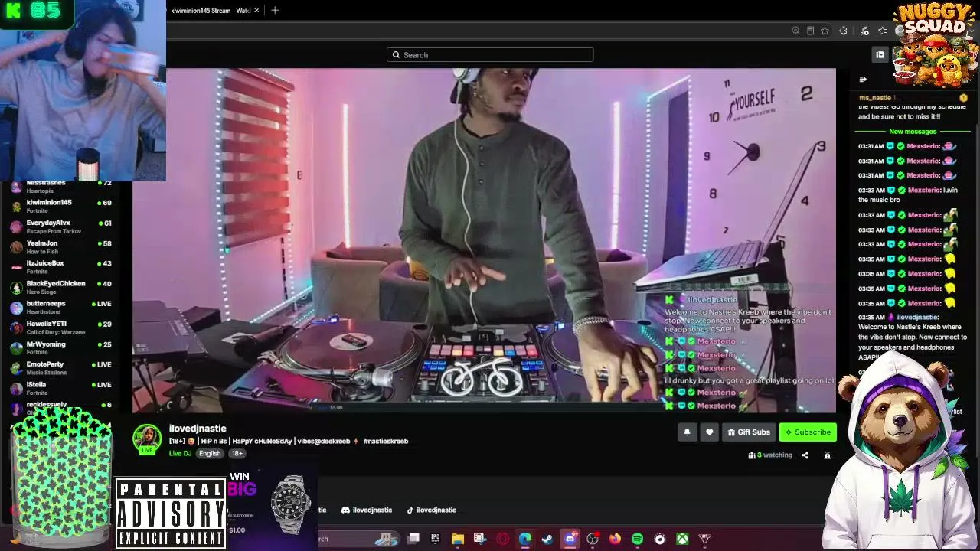Open File Explorer from the taskbar
The height and width of the screenshot is (551, 980).
click(x=458, y=540)
